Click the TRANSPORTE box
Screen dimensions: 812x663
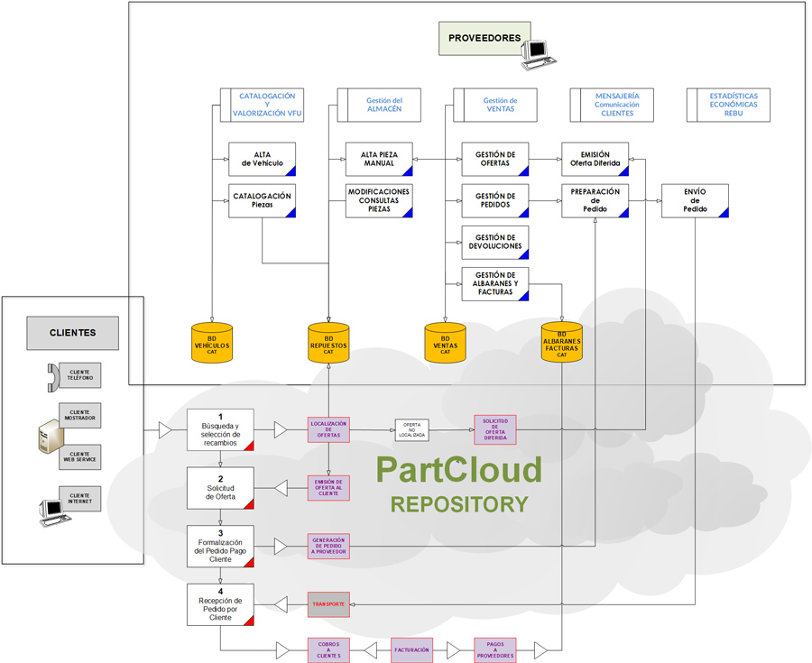pos(328,604)
